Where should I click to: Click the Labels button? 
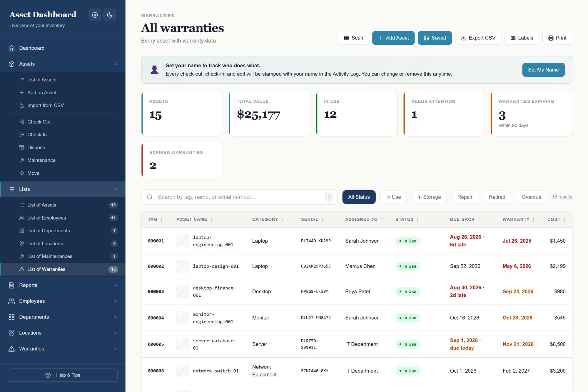tap(522, 38)
